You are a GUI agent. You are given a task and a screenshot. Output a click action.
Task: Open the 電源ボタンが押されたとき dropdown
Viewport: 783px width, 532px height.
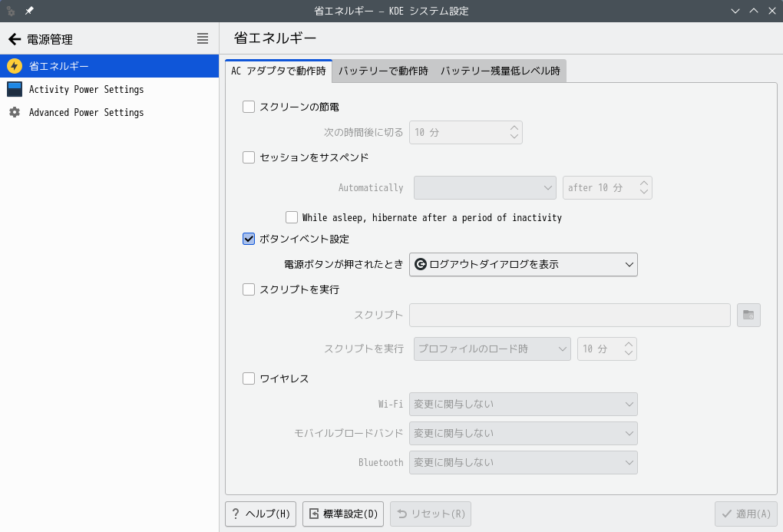tap(523, 265)
